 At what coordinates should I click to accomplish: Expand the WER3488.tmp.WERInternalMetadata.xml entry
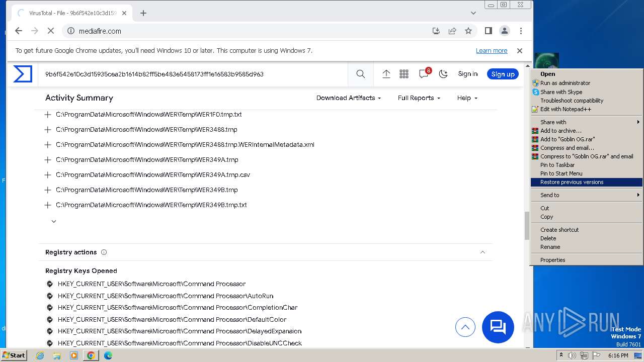(x=48, y=145)
